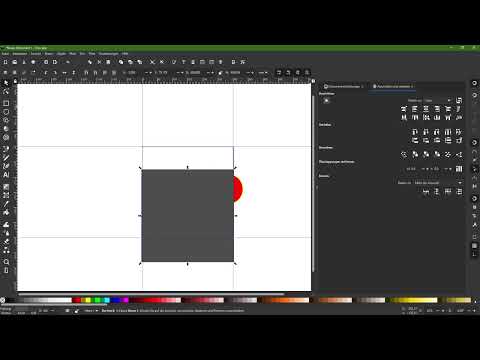Click the New document toolbar icon
Image resolution: width=480 pixels, height=360 pixels.
point(5,62)
